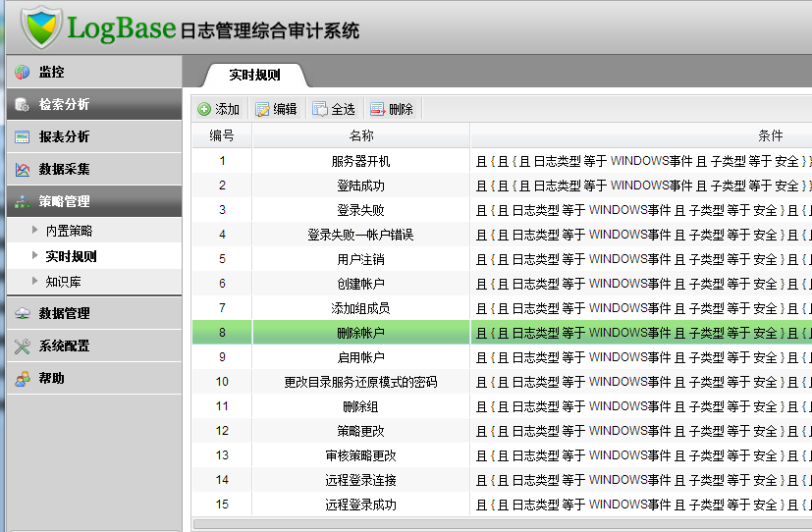Select the 登陆成功 rule row
812x532 pixels.
361,186
